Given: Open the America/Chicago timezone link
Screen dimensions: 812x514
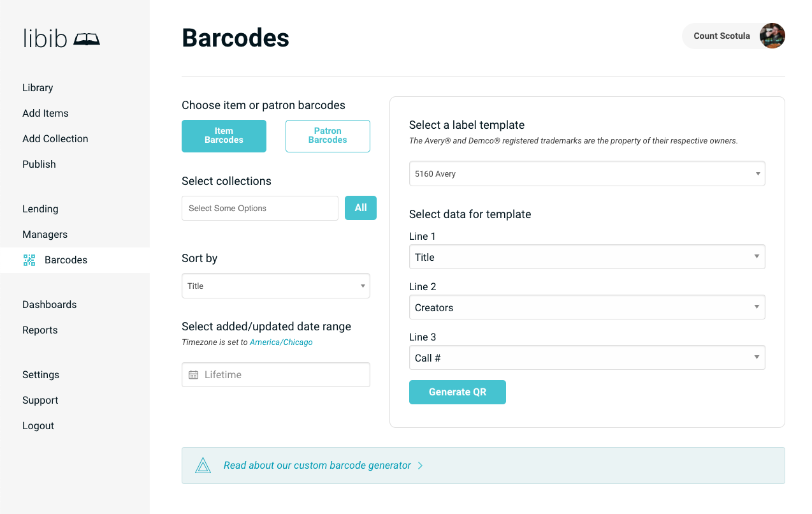Looking at the screenshot, I should [x=281, y=342].
